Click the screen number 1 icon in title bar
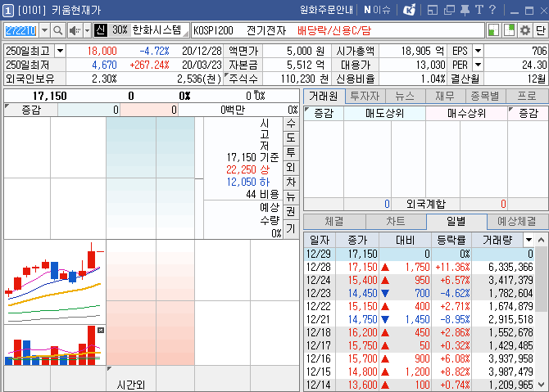 [7, 10]
